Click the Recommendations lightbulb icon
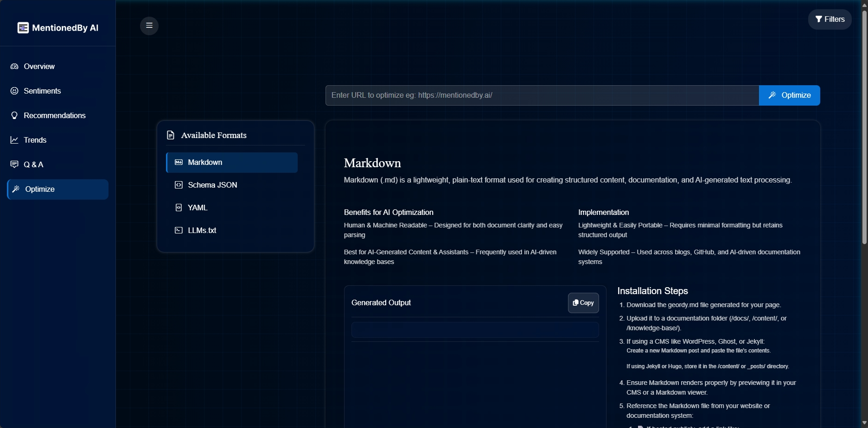The width and height of the screenshot is (868, 428). click(x=14, y=115)
